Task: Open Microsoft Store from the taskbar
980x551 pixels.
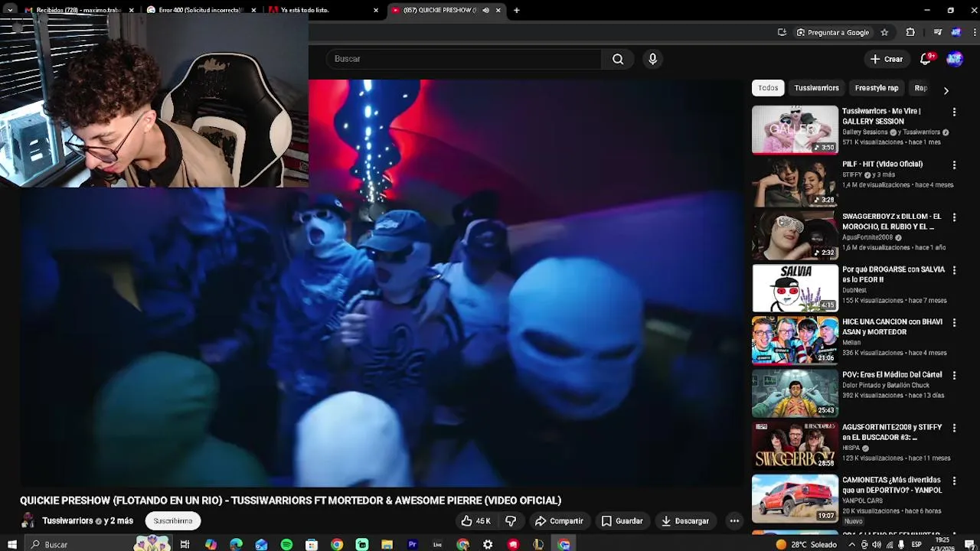Action: click(x=312, y=544)
